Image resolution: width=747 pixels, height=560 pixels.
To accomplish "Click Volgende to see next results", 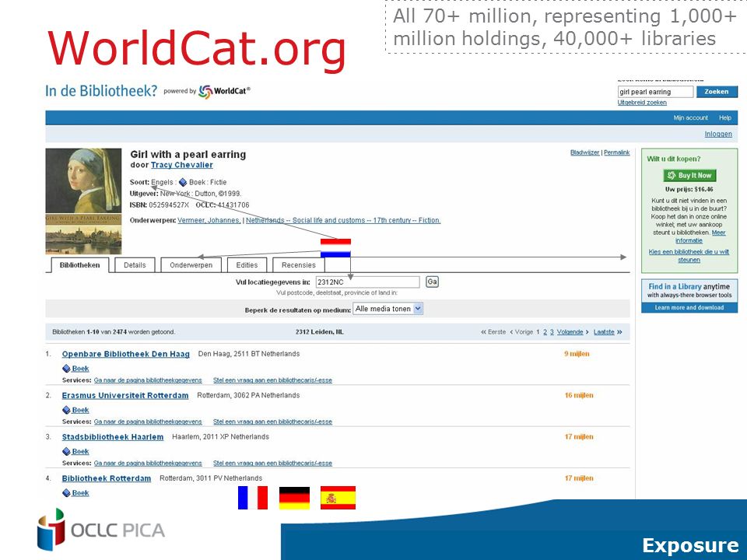I will pyautogui.click(x=570, y=332).
